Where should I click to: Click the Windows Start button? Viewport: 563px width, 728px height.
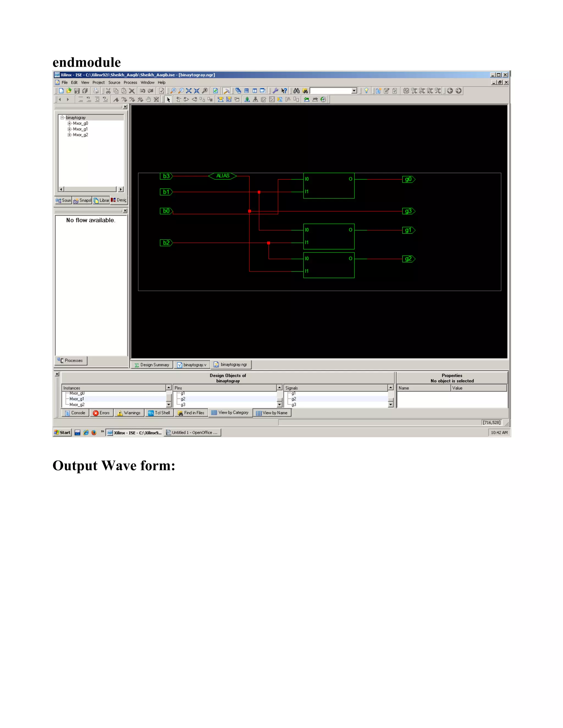pos(62,432)
